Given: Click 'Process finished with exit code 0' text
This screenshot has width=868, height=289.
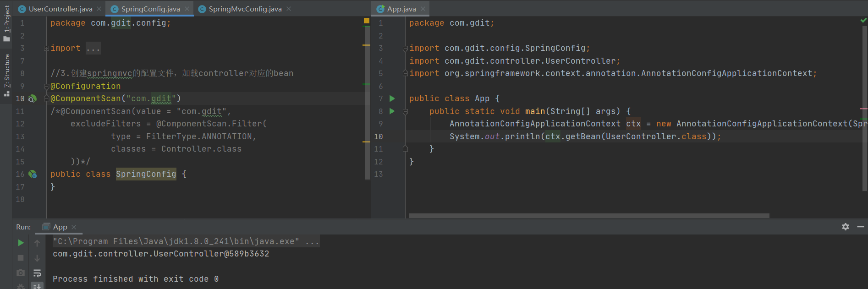Looking at the screenshot, I should 136,279.
